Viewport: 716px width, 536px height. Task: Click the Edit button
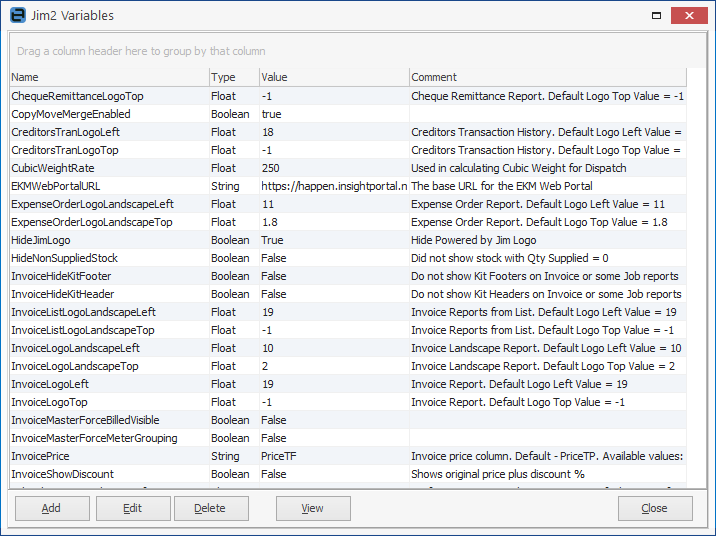133,508
